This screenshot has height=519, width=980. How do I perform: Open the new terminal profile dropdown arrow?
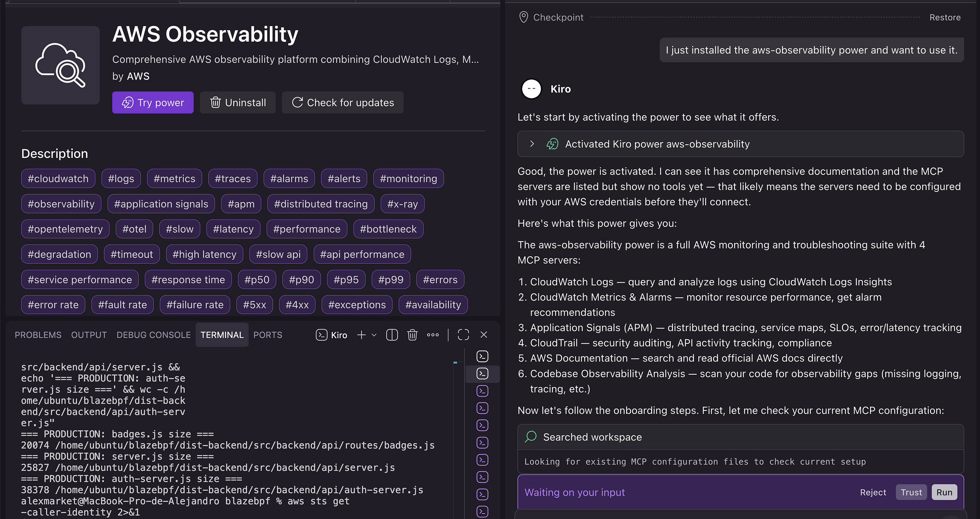tap(374, 335)
